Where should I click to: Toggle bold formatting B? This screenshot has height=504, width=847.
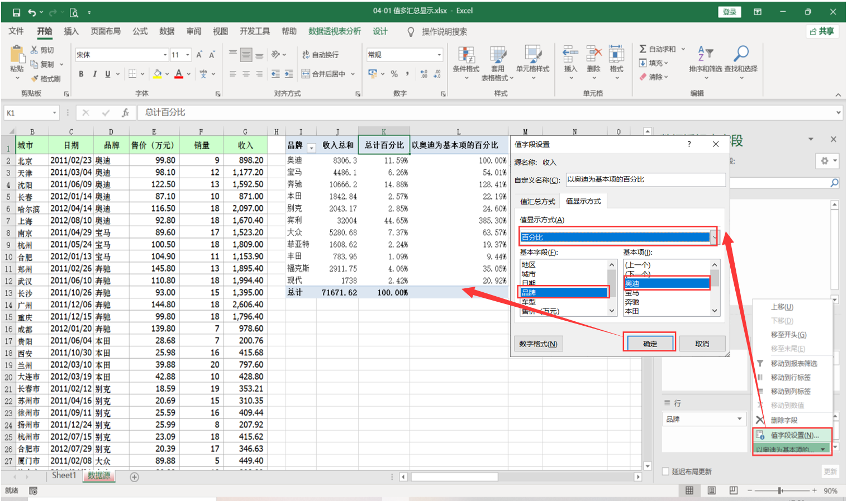click(x=81, y=74)
